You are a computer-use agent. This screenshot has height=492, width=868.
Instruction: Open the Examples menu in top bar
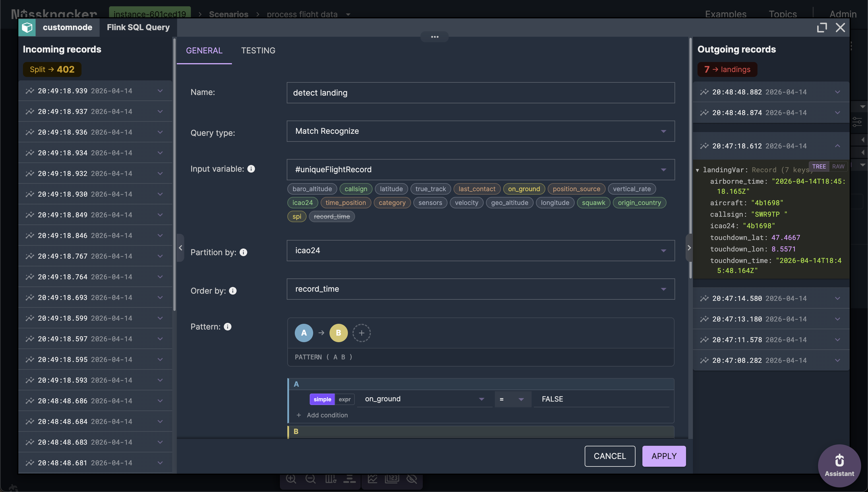(725, 14)
